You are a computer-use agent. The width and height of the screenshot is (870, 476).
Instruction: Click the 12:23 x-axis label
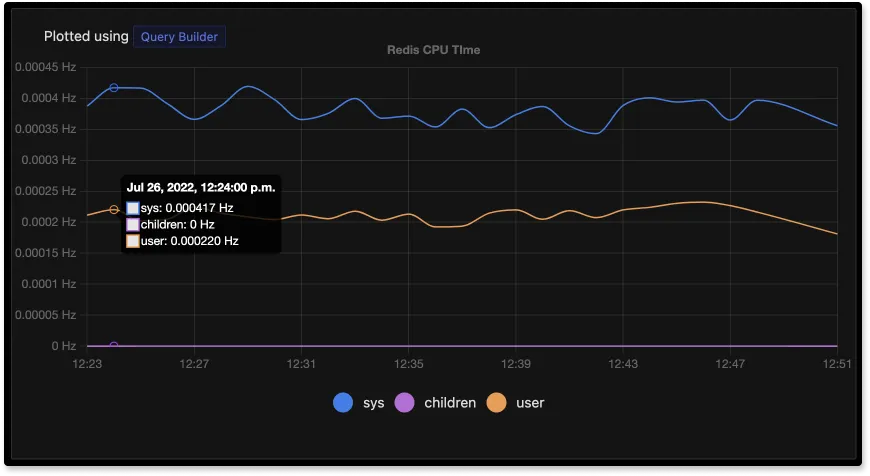(87, 364)
